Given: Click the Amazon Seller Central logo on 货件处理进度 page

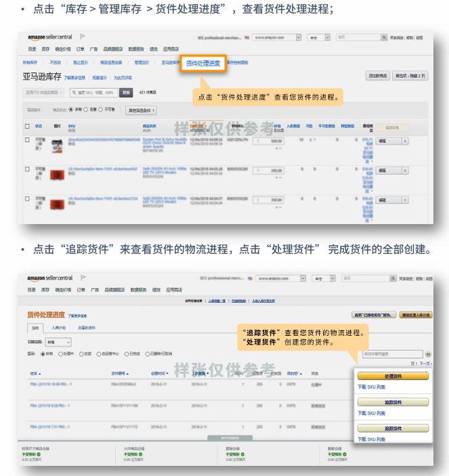Looking at the screenshot, I should [x=50, y=278].
